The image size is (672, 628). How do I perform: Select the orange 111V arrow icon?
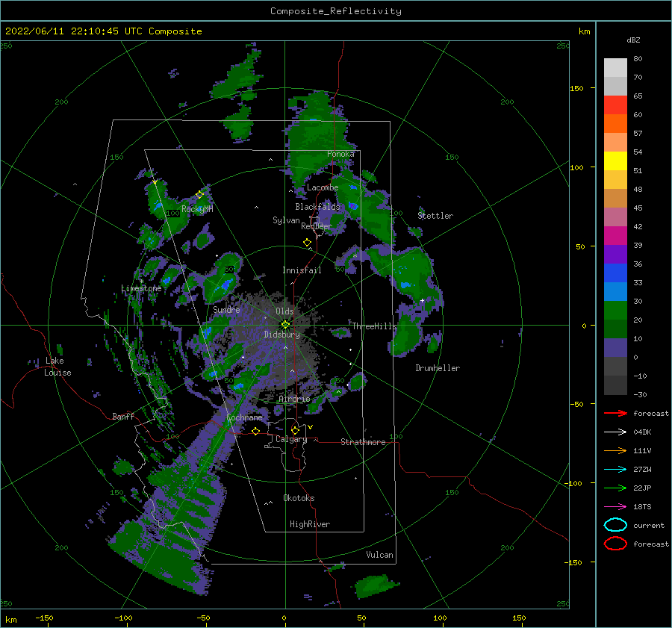pyautogui.click(x=615, y=450)
